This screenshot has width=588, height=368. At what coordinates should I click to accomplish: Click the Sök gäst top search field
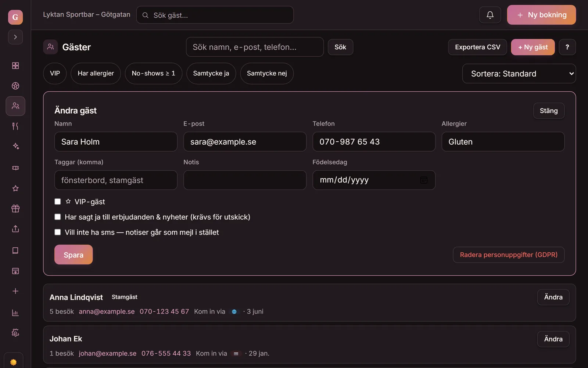(215, 15)
